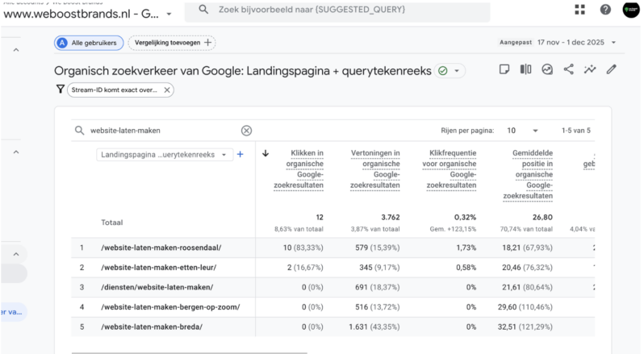The width and height of the screenshot is (644, 354).
Task: Open the Landingspagina dimension dropdown
Action: 165,154
